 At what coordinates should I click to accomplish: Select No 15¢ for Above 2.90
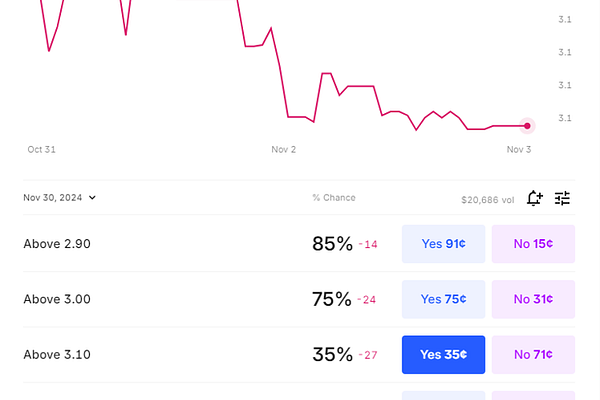click(x=533, y=244)
